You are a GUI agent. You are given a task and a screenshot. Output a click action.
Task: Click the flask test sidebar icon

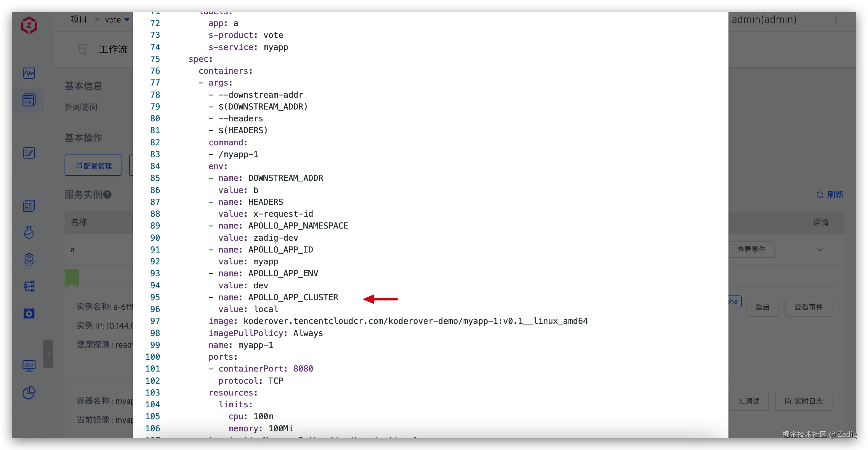point(29,232)
